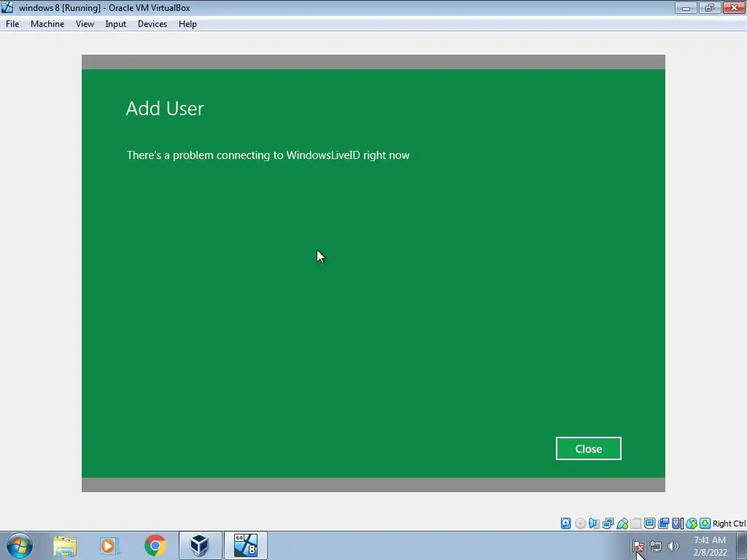Viewport: 747px width, 560px height.
Task: Open the Input menu
Action: [116, 24]
